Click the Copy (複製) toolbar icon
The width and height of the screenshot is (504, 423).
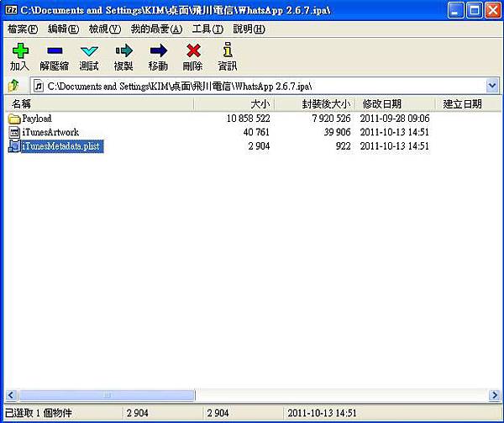tap(124, 50)
